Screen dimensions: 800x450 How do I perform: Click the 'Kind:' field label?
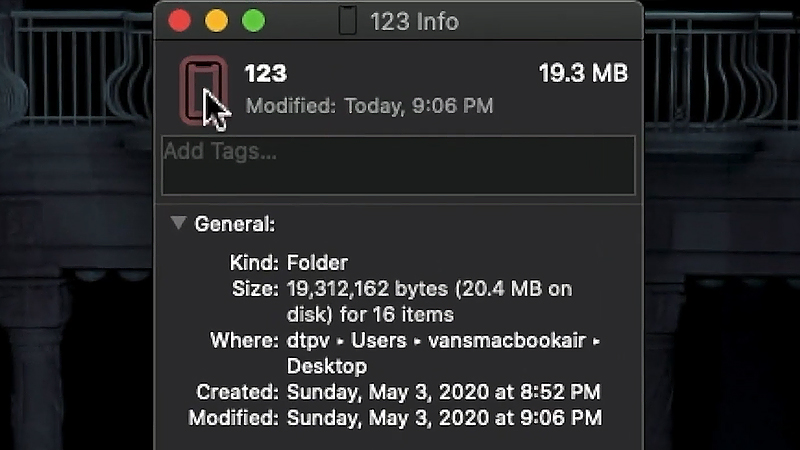click(x=253, y=263)
